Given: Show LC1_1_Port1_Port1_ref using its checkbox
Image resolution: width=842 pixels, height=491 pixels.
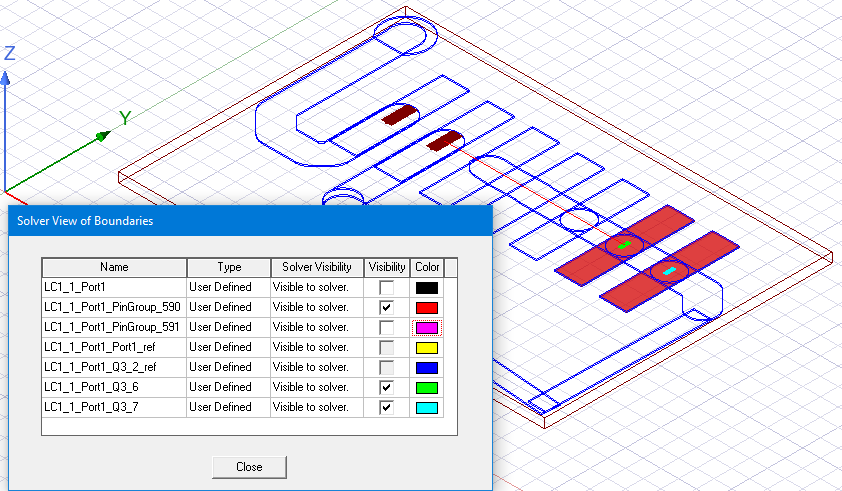Looking at the screenshot, I should 386,347.
